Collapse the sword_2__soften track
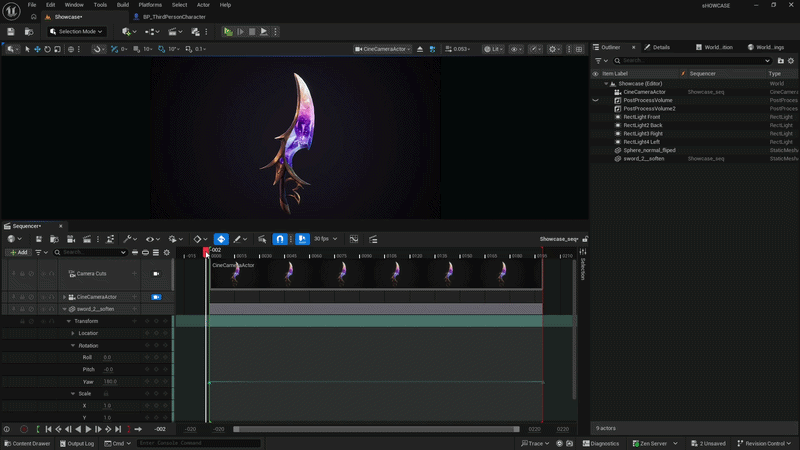This screenshot has width=800, height=450. pyautogui.click(x=64, y=309)
